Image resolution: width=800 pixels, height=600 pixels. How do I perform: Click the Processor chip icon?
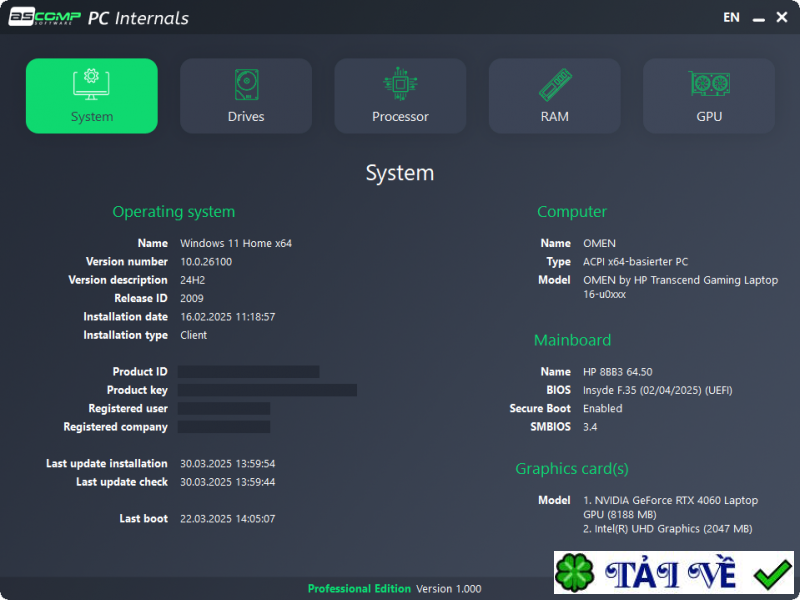[401, 84]
